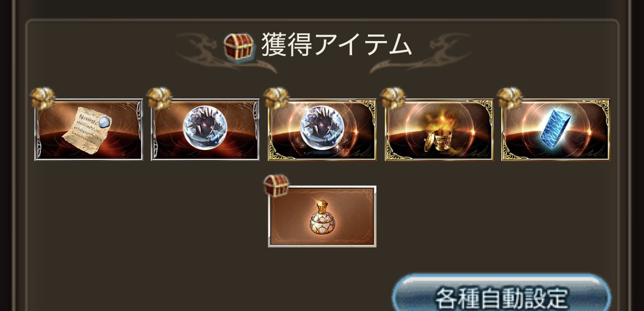Tap the red chest badge on potion card
The width and height of the screenshot is (644, 311).
pyautogui.click(x=276, y=186)
